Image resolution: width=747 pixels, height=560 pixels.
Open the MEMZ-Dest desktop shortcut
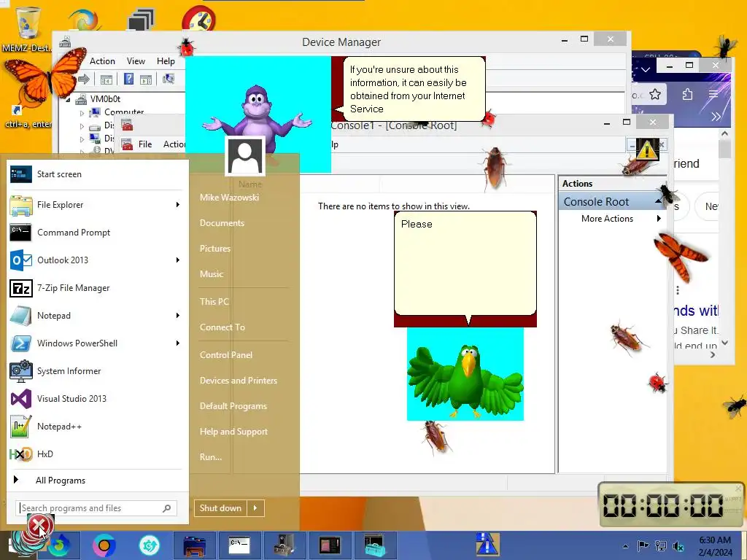[x=27, y=28]
